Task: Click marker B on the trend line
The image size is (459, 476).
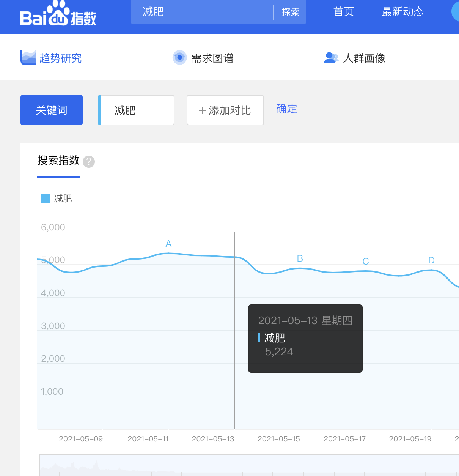Action: point(300,258)
